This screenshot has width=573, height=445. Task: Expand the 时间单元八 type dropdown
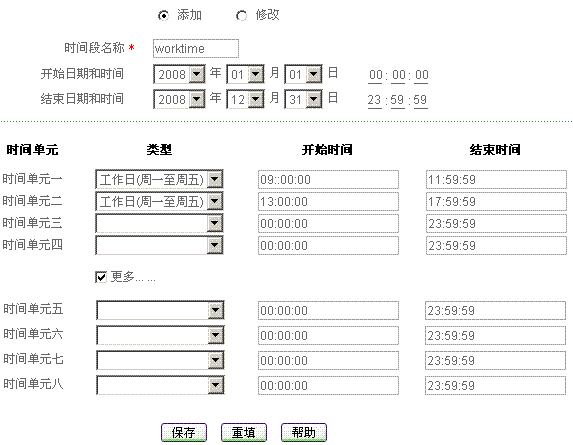(x=160, y=385)
